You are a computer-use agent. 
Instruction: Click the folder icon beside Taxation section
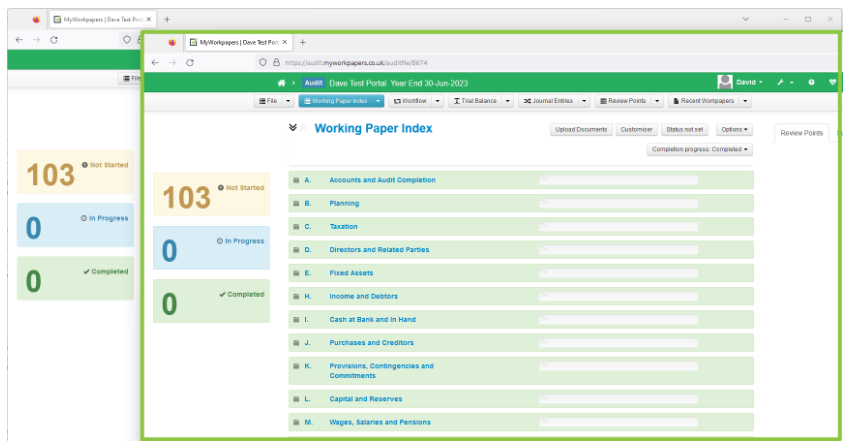(296, 227)
